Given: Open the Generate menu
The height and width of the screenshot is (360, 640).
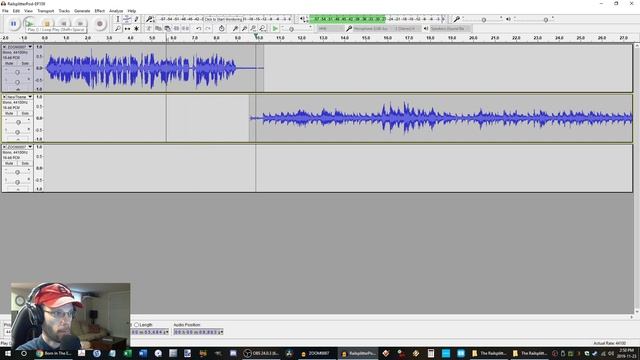Looking at the screenshot, I should 82,11.
